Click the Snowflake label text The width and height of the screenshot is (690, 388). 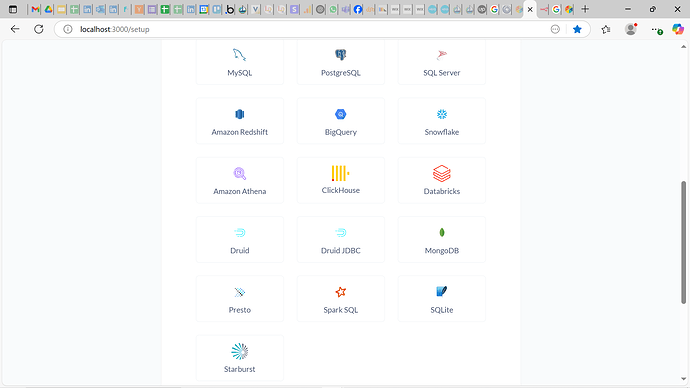coord(442,132)
